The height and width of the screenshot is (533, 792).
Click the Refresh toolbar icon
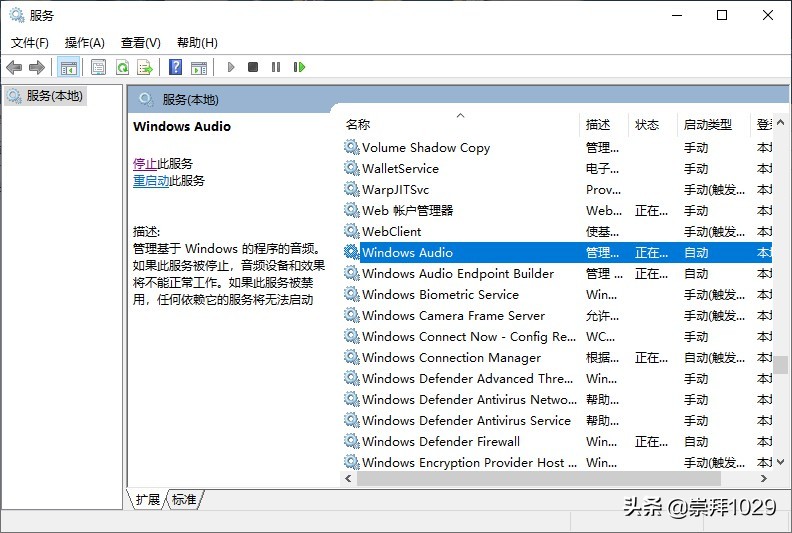[x=122, y=67]
